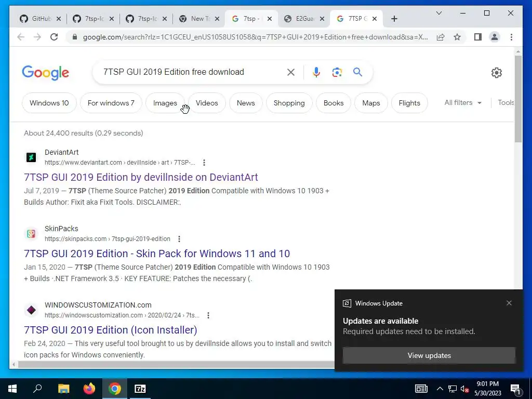Click the taskbar clock showing 9:01 PM
Viewport: 532px width, 399px height.
pyautogui.click(x=487, y=389)
